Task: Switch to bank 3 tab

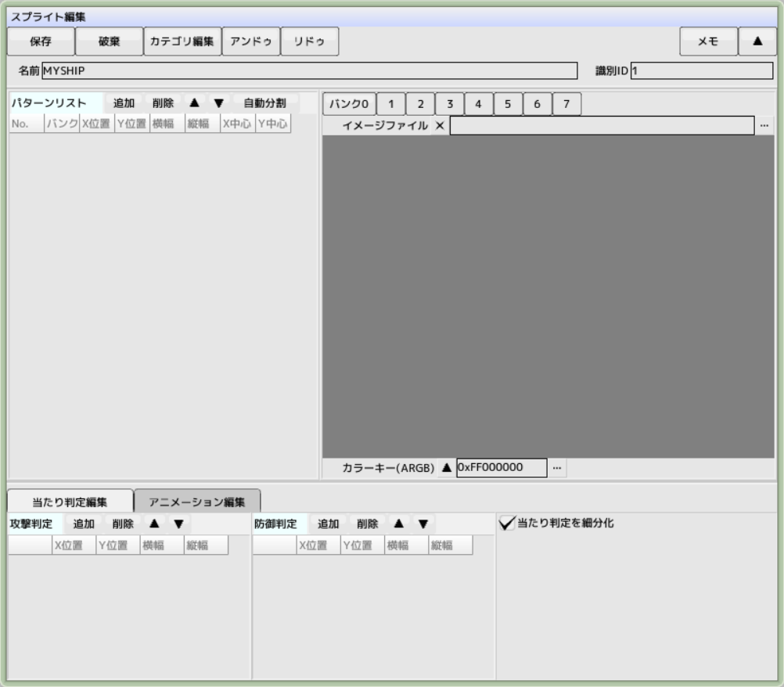Action: point(449,104)
